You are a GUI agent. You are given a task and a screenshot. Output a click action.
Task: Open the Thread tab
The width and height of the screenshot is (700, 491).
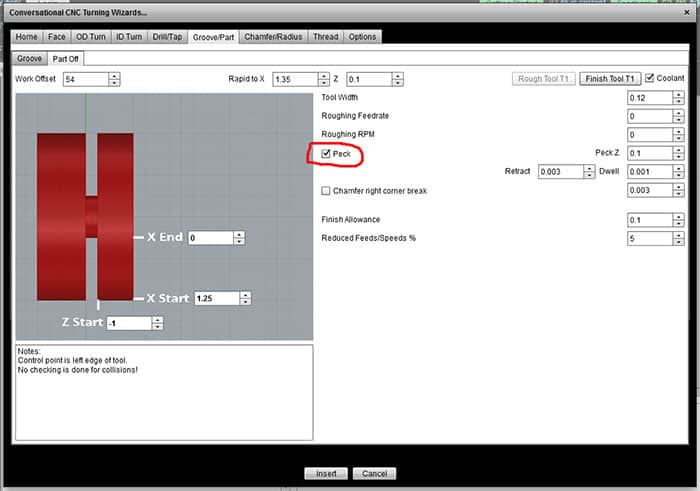[325, 37]
